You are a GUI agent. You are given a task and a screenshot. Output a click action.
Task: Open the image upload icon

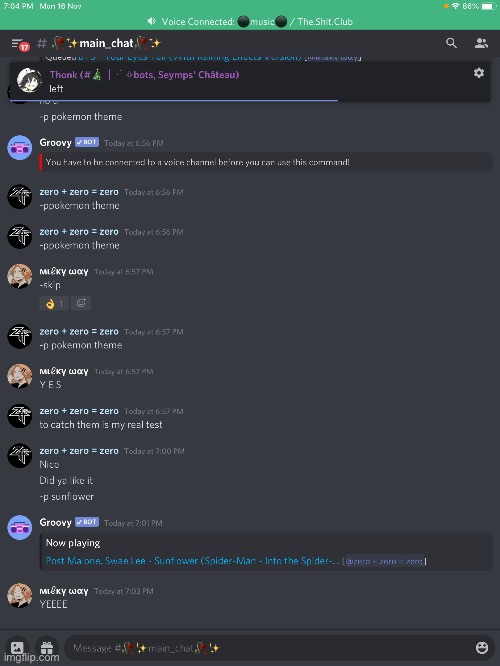tap(17, 647)
